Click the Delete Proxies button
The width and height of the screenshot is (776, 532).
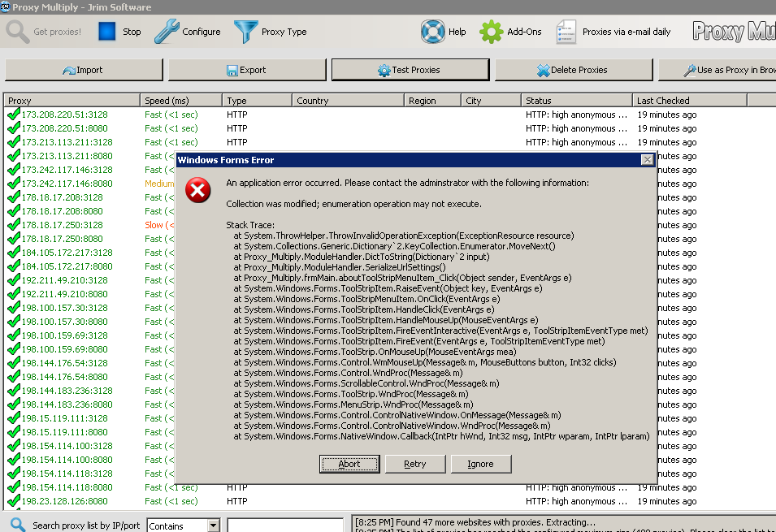[574, 70]
